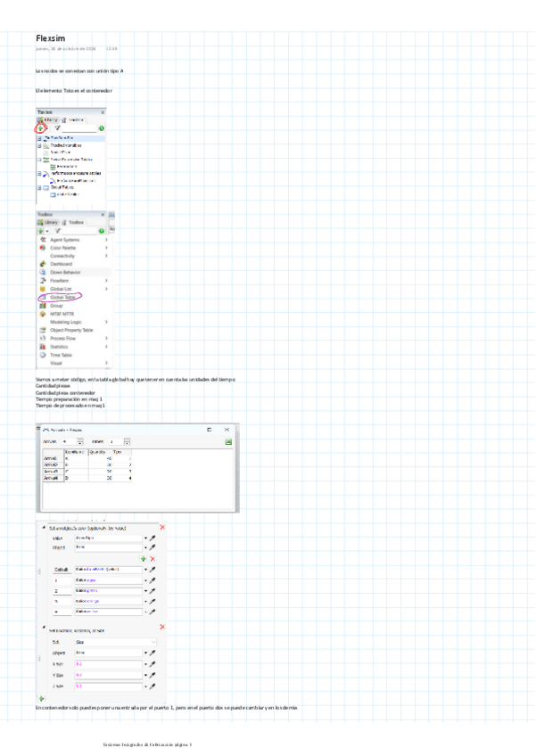
Task: Expand the Agent Systems submenu arrow
Action: click(106, 239)
